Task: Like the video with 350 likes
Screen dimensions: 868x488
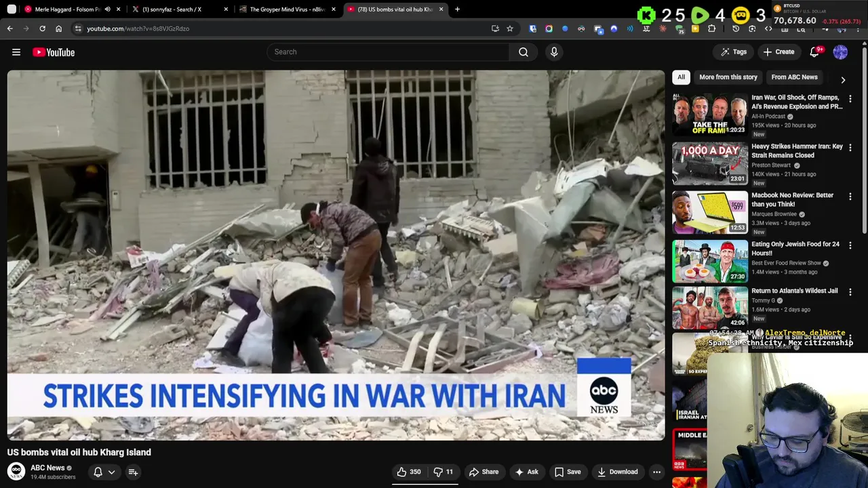Action: pos(409,472)
